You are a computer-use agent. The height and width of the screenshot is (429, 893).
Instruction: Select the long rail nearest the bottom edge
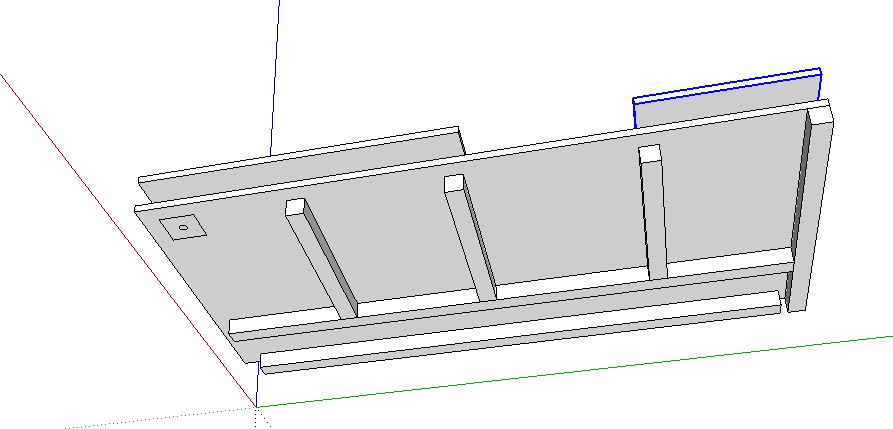520,332
